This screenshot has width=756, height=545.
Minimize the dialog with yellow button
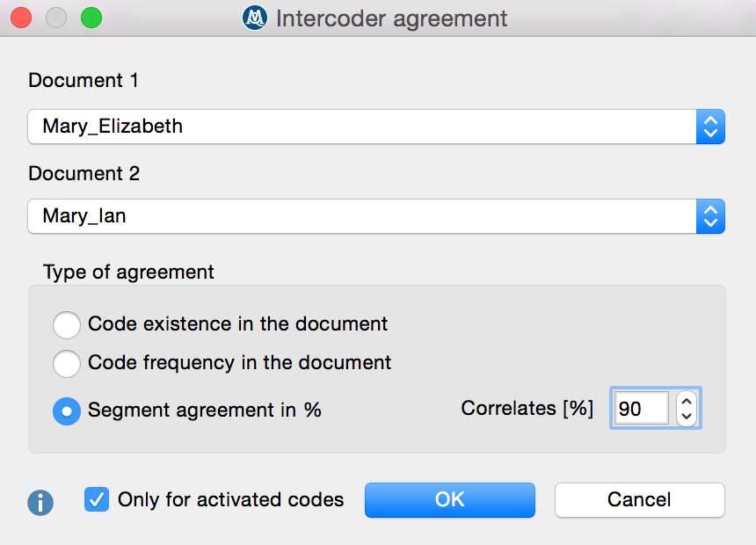click(56, 18)
